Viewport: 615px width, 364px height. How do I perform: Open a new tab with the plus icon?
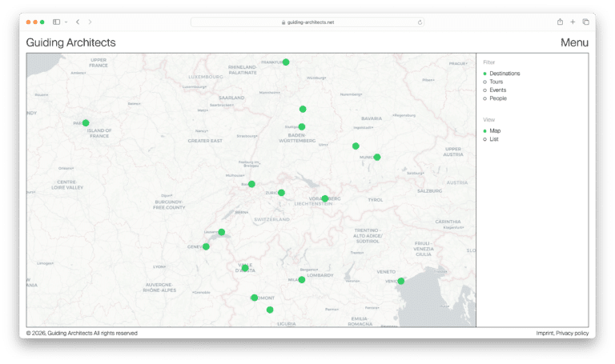pos(573,22)
